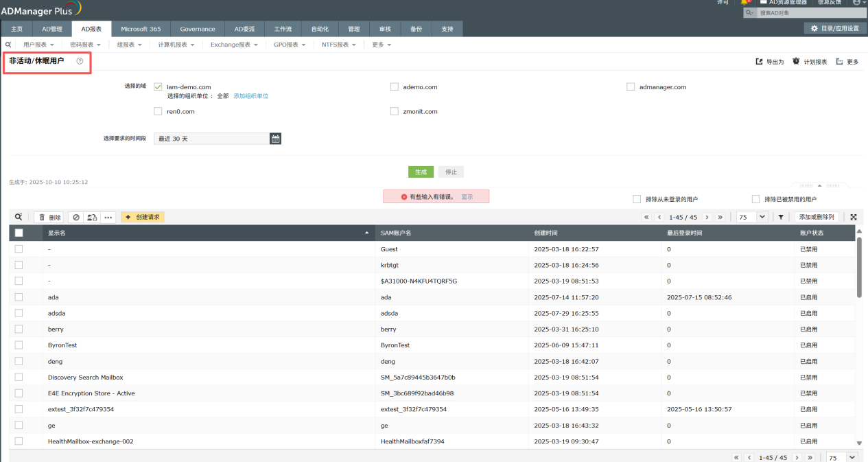Expand the Exchange报表 dropdown menu
Image resolution: width=868 pixels, height=462 pixels.
(234, 45)
